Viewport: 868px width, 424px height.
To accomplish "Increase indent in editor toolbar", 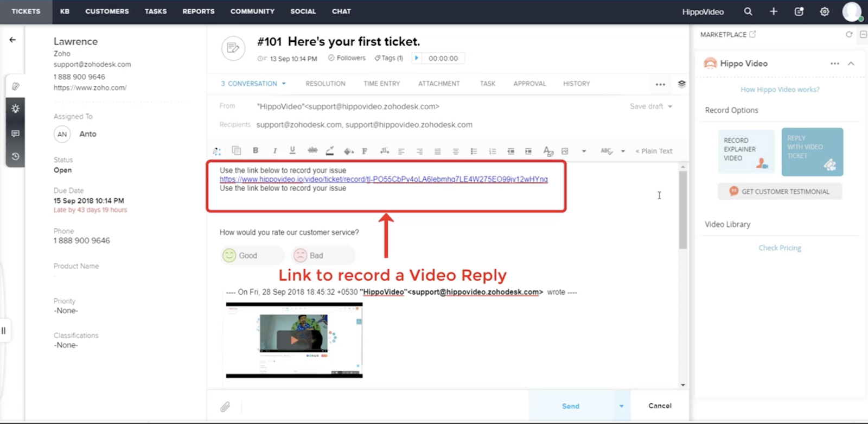I will click(528, 151).
